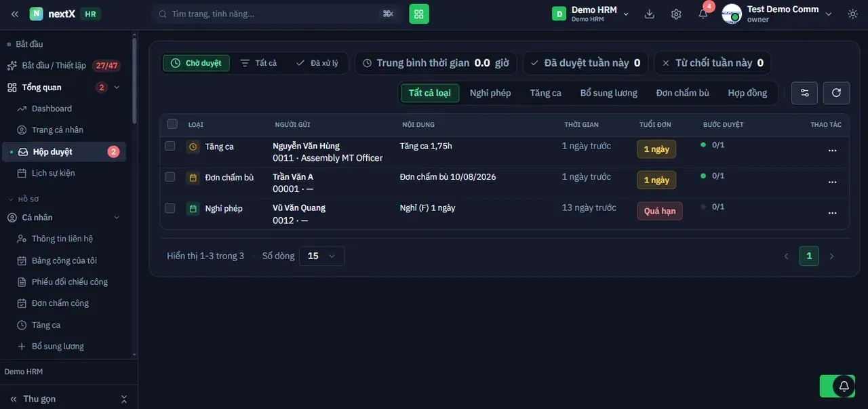The image size is (868, 409).
Task: Open the download icon in header
Action: point(650,14)
